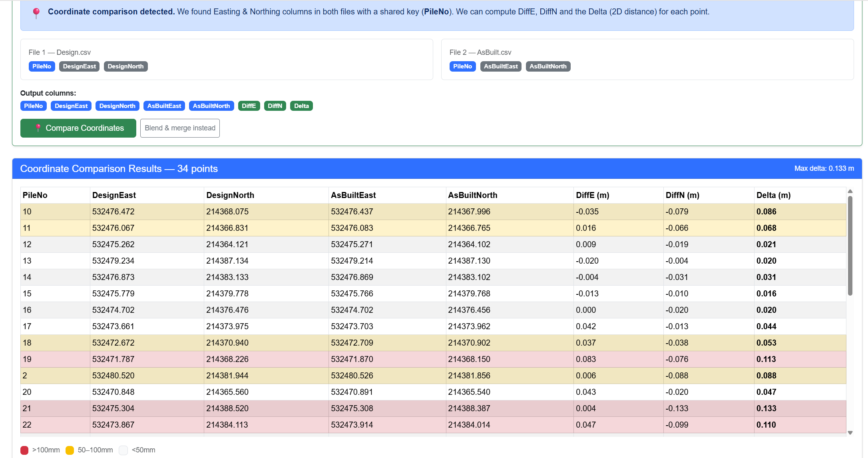Screen dimensions: 868x458
Task: Select the DesignEast tag under File 1
Action: point(80,66)
